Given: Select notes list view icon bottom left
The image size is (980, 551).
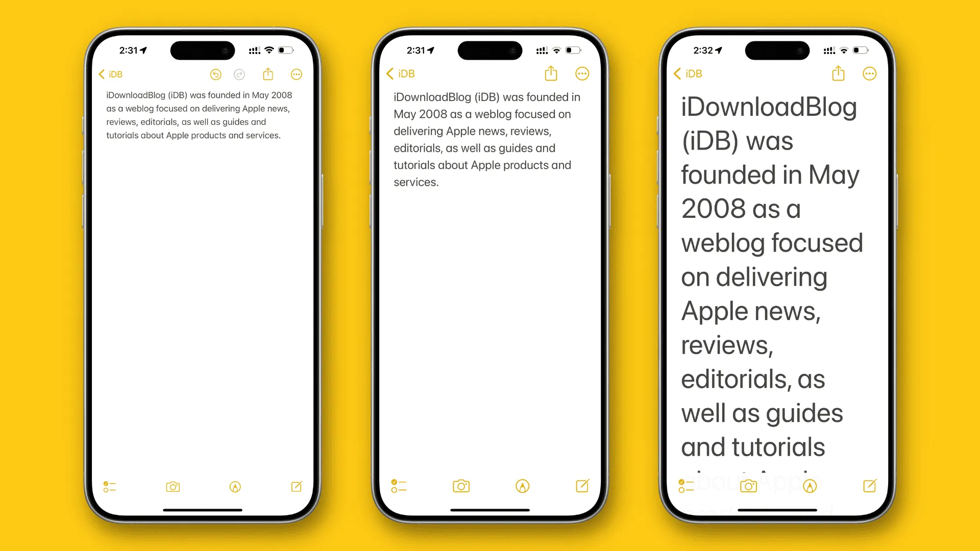Looking at the screenshot, I should point(110,486).
